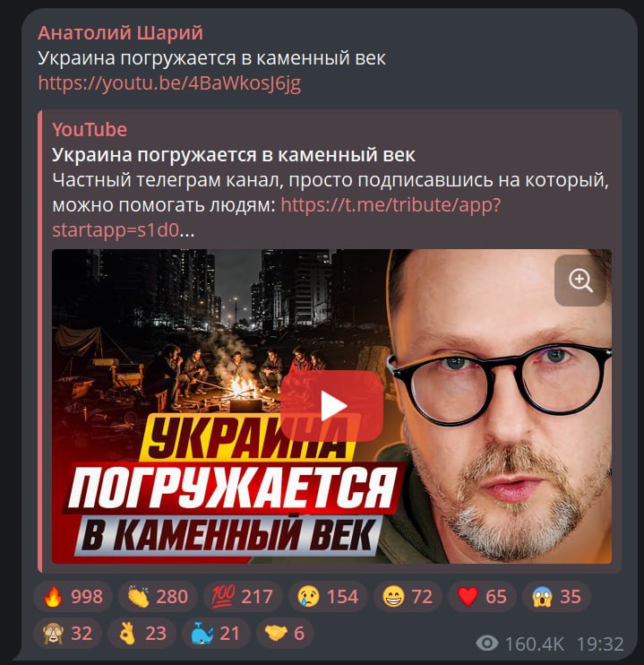644x665 pixels.
Task: Click the see-no-evil monkey reaction
Action: coord(67,634)
